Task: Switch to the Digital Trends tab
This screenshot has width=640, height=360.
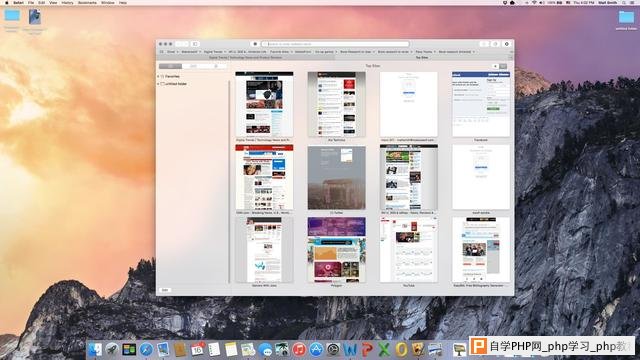Action: 246,58
